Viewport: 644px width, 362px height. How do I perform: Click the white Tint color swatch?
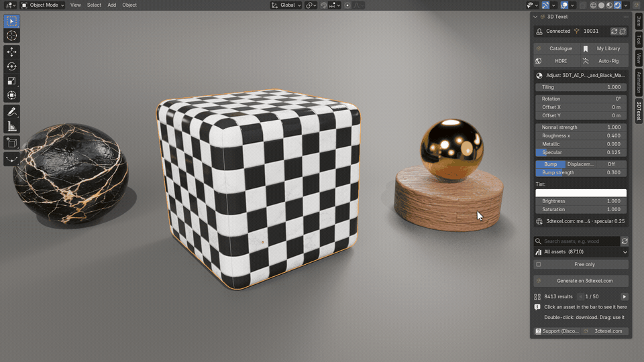(x=581, y=193)
